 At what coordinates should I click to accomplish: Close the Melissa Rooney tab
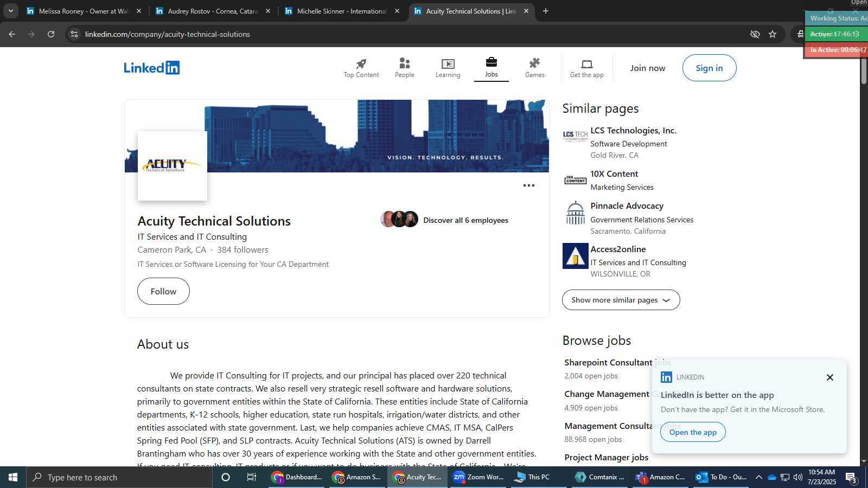(139, 11)
